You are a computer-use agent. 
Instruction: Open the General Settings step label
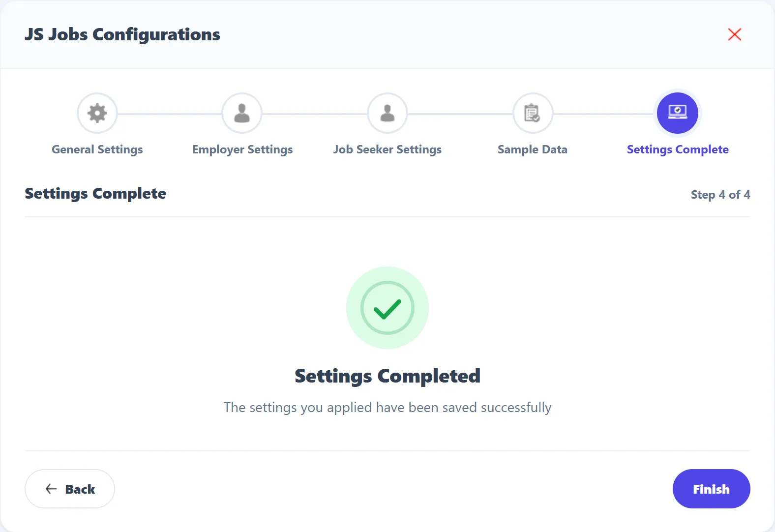click(97, 149)
